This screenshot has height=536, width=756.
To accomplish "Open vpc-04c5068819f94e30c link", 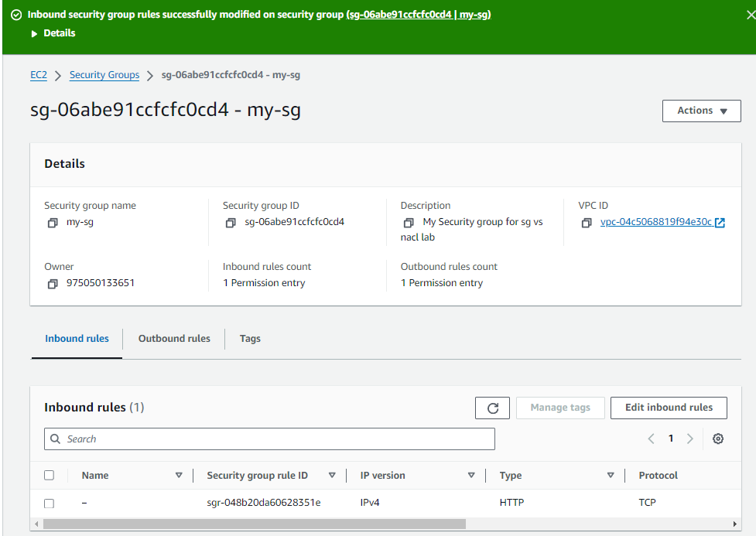I will pos(655,222).
